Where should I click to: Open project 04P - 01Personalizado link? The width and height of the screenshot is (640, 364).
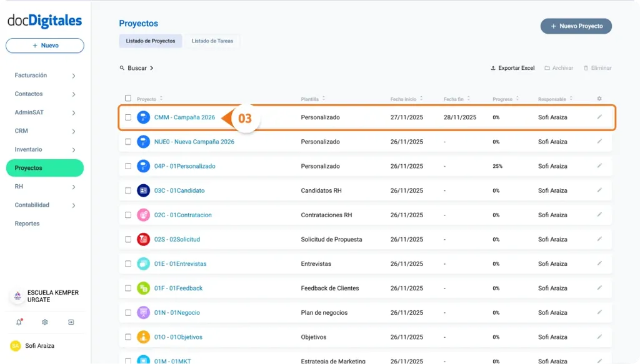(186, 166)
